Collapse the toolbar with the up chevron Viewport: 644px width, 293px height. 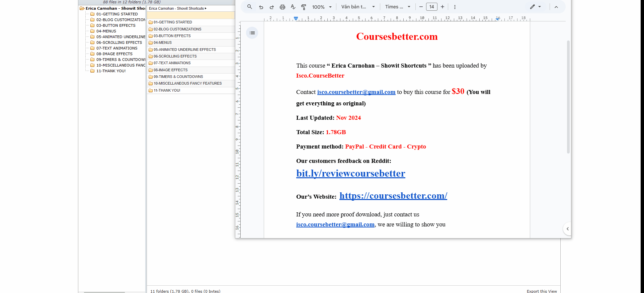(x=556, y=7)
